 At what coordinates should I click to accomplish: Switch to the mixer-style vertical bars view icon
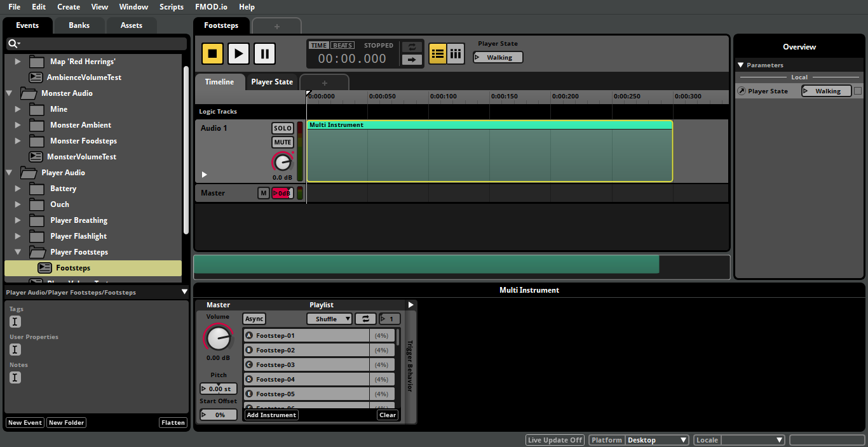[456, 54]
